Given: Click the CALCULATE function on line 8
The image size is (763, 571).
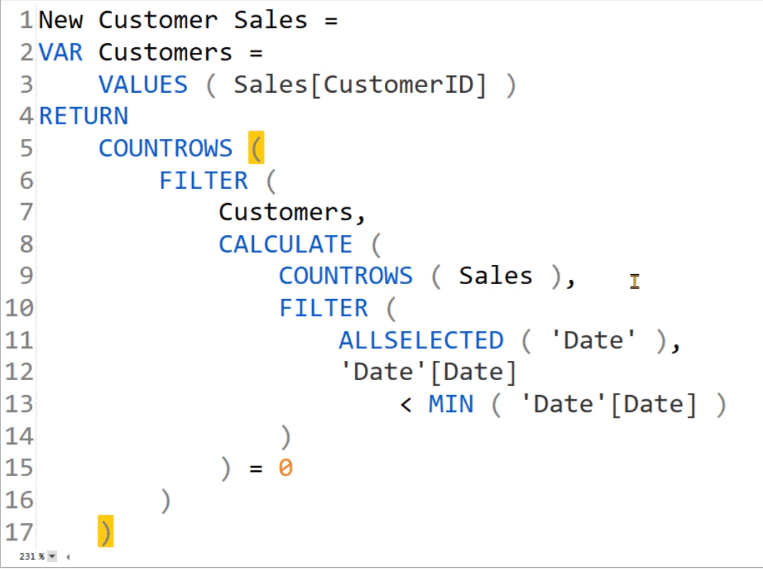Looking at the screenshot, I should pyautogui.click(x=286, y=244).
